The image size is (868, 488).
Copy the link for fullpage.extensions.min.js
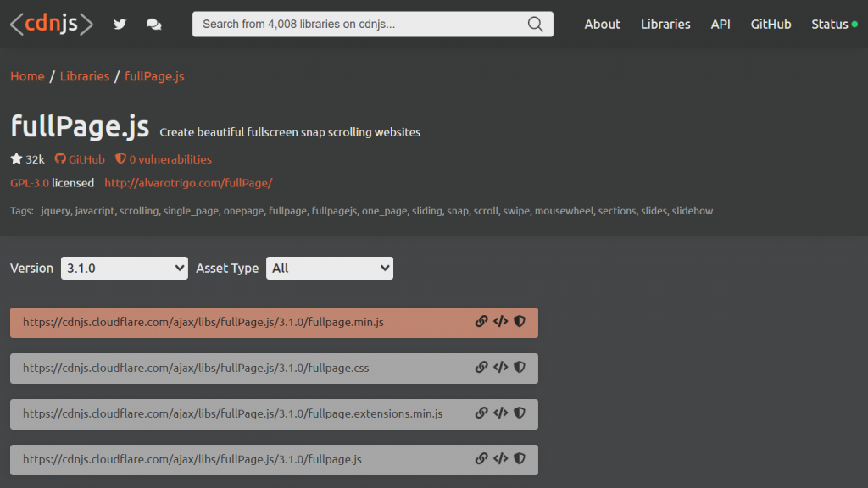[482, 413]
